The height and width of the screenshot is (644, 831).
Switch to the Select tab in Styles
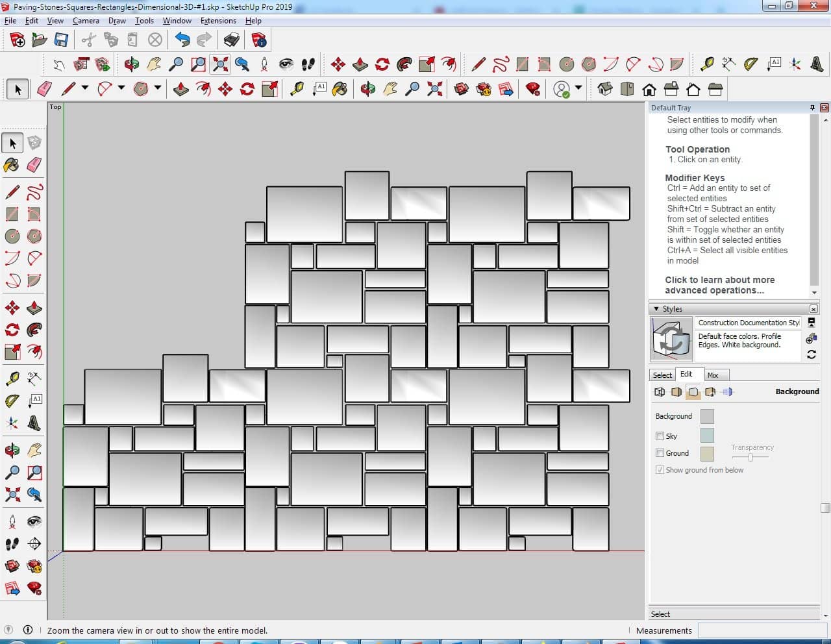pyautogui.click(x=662, y=375)
